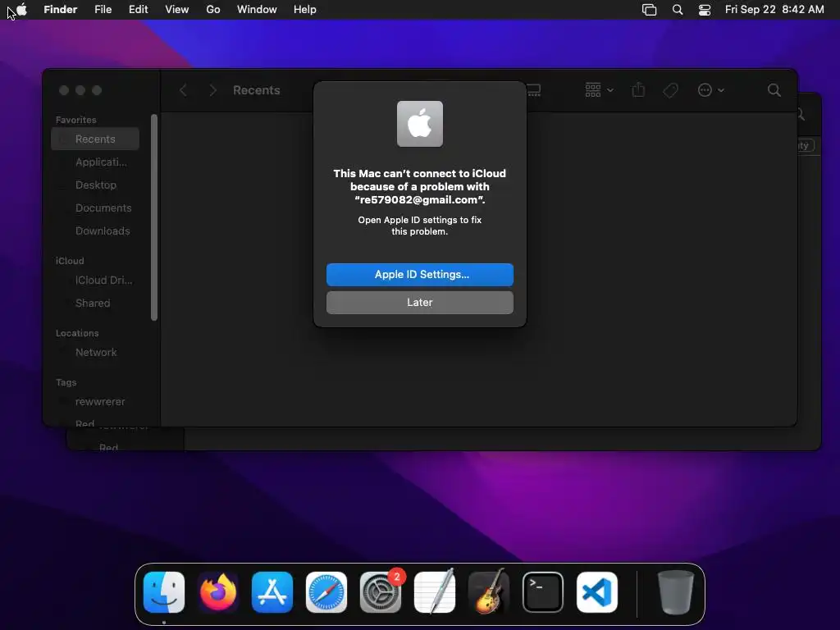Viewport: 840px width, 630px height.
Task: Open Apple ID Settings from the dialog
Action: pos(419,274)
